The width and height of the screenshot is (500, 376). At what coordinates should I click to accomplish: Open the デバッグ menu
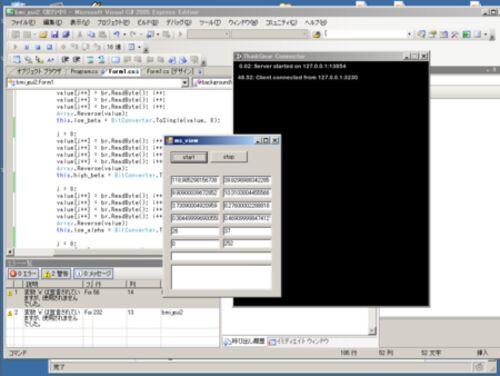179,22
